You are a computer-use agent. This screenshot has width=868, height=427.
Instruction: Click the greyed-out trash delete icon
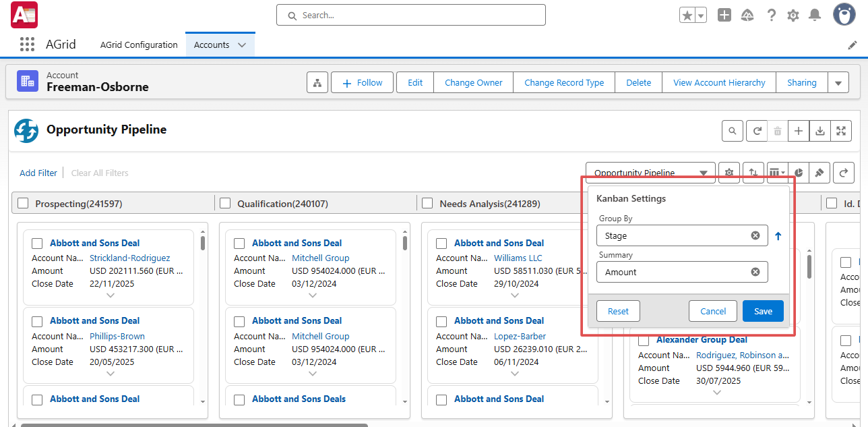(x=777, y=131)
